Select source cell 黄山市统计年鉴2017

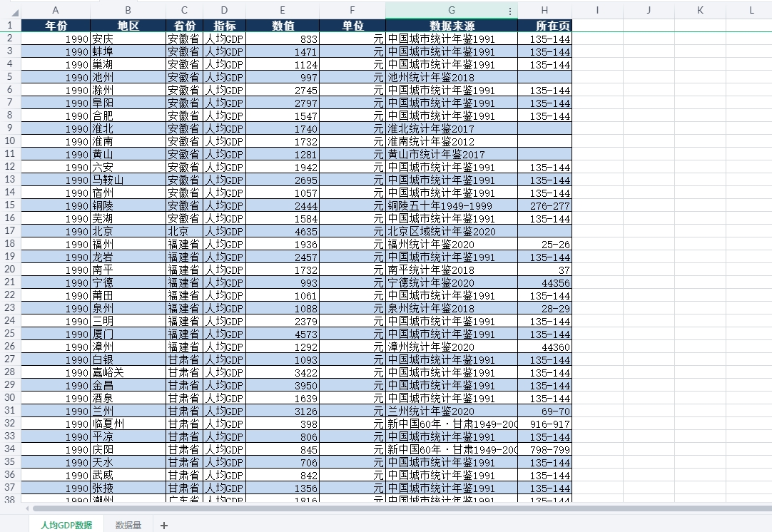pos(452,154)
